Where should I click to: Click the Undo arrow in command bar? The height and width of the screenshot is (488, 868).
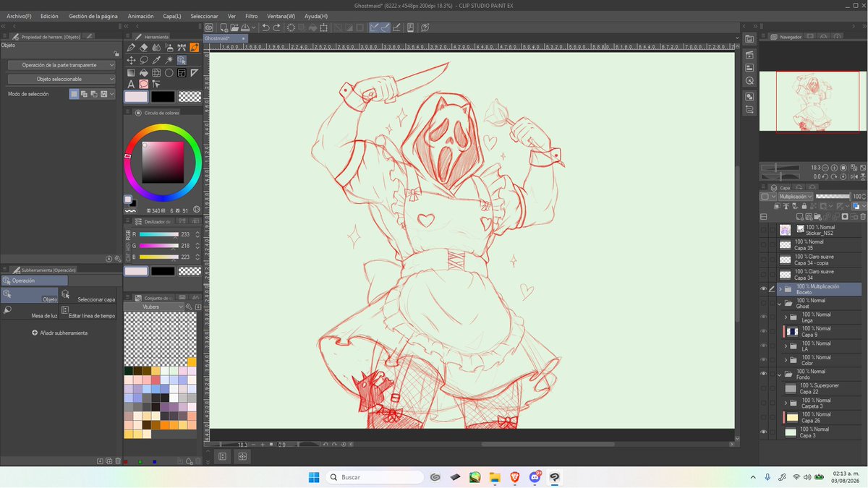(x=265, y=27)
